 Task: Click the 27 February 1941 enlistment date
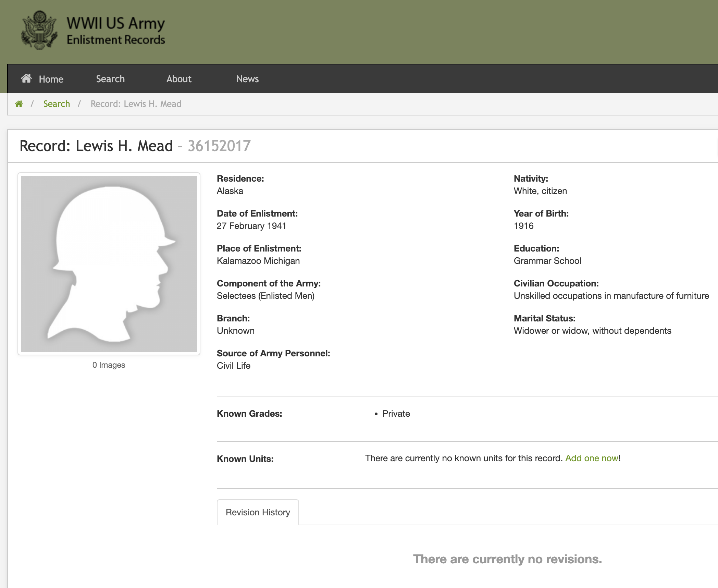pyautogui.click(x=251, y=226)
